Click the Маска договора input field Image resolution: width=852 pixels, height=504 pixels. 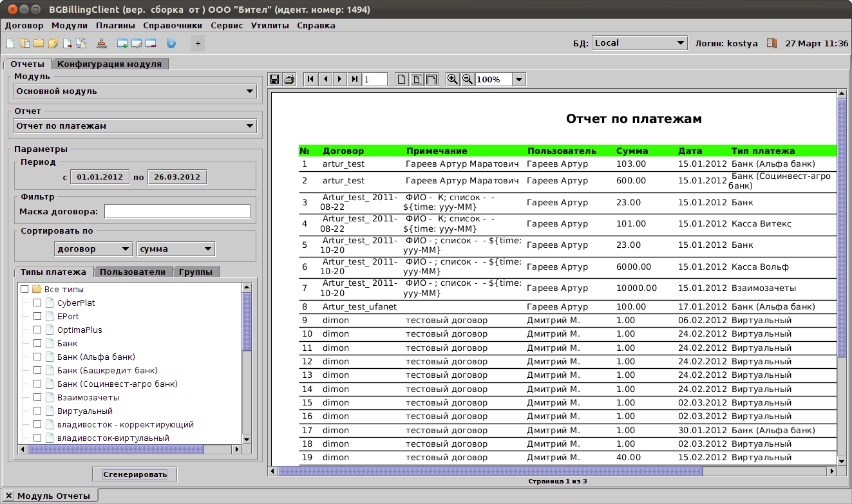(x=177, y=211)
